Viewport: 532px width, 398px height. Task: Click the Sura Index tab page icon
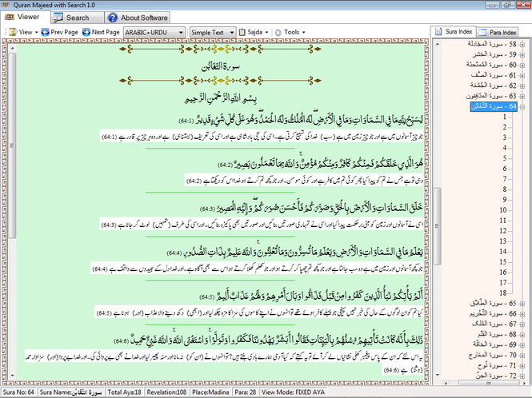coord(438,31)
